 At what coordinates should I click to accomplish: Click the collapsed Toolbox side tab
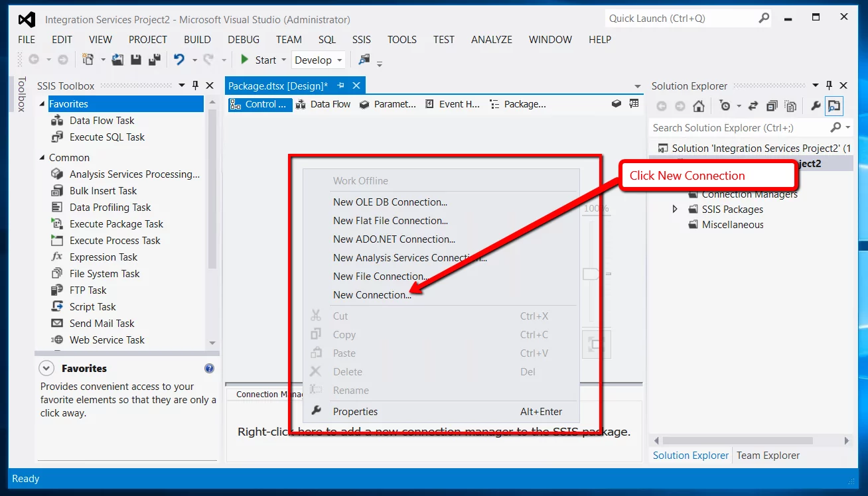(22, 95)
